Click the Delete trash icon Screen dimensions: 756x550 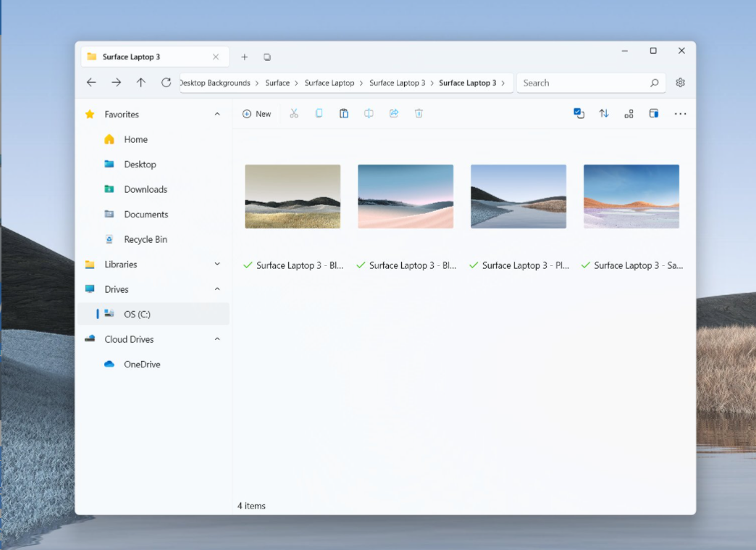click(x=419, y=113)
